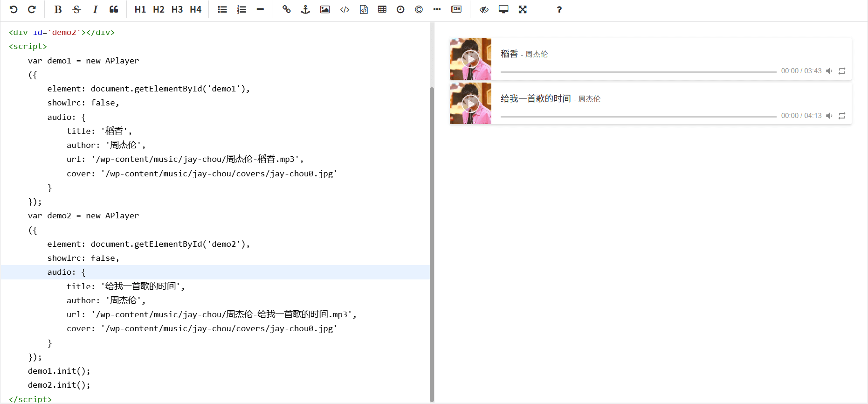
Task: Insert an image
Action: [325, 9]
